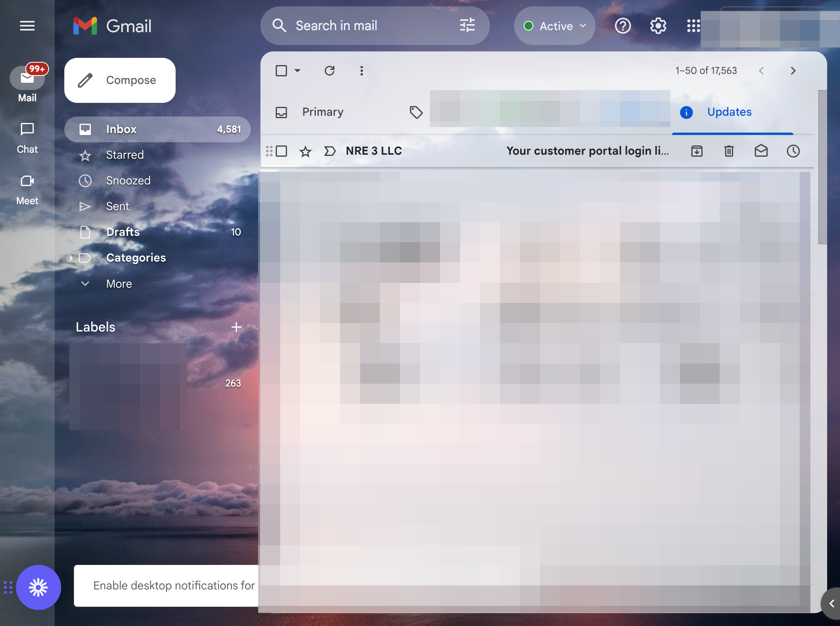Screen dimensions: 840x626
Task: Go to next page of emails
Action: 793,71
